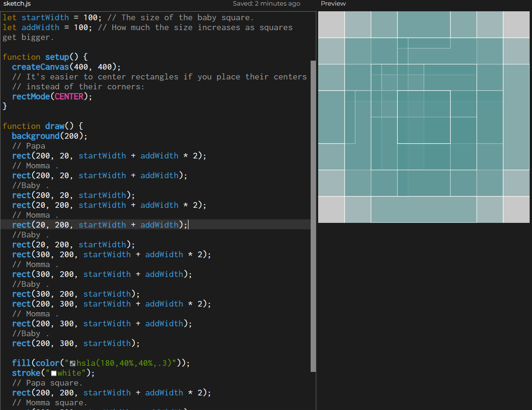The image size is (532, 410).
Task: Click the Preview panel heading
Action: (x=333, y=4)
